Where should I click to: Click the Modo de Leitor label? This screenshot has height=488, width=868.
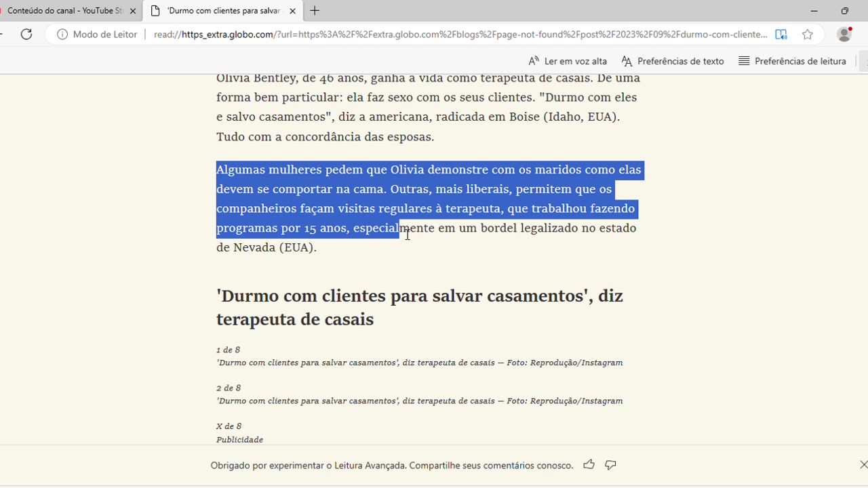pyautogui.click(x=105, y=34)
